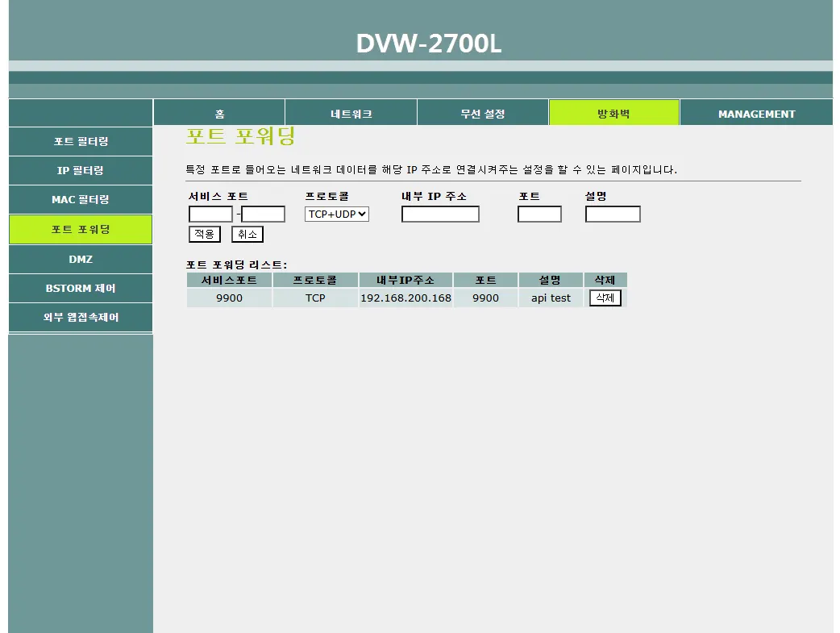
Task: Click the 설명 description input field
Action: click(x=613, y=214)
